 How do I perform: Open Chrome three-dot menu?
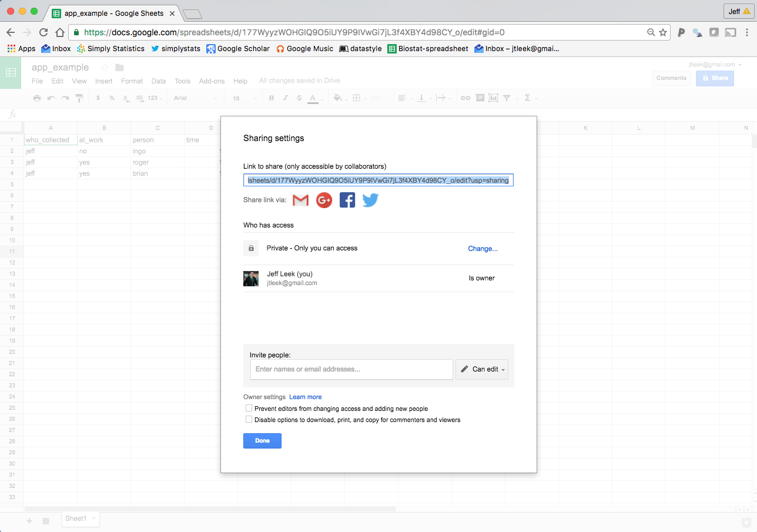pos(746,32)
